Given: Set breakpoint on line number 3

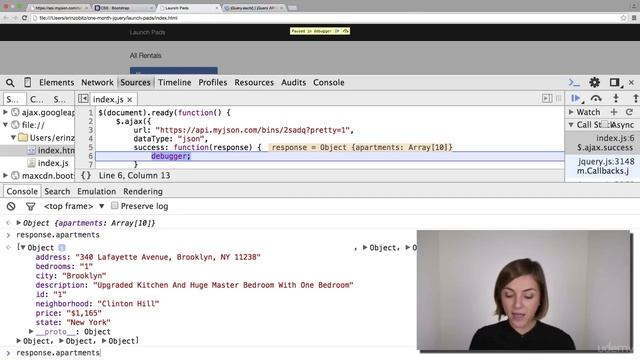Looking at the screenshot, I should (x=91, y=130).
